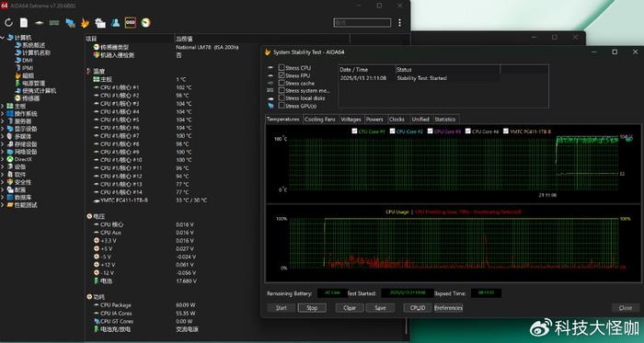This screenshot has height=343, width=644.
Task: Expand the 主板 tree node
Action: (3, 106)
